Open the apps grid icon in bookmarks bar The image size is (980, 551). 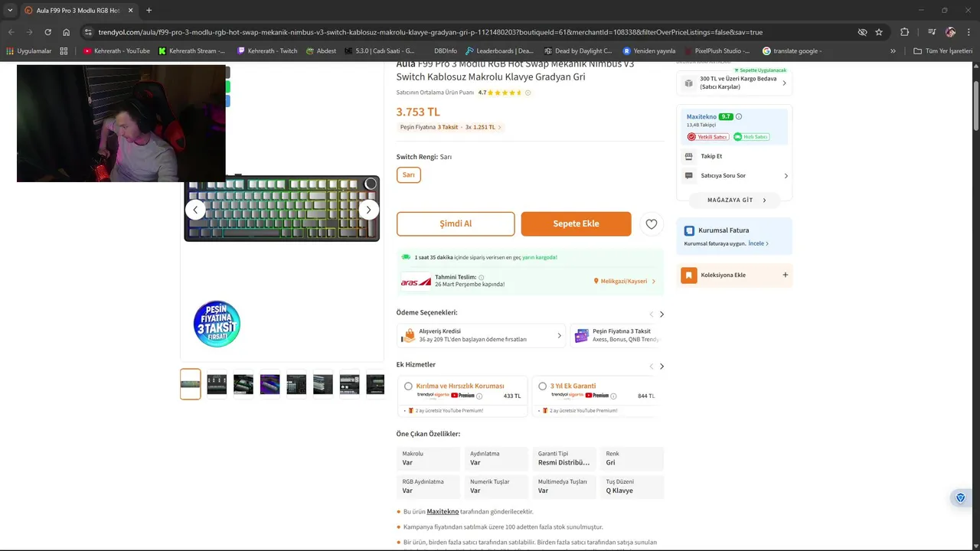coord(64,51)
